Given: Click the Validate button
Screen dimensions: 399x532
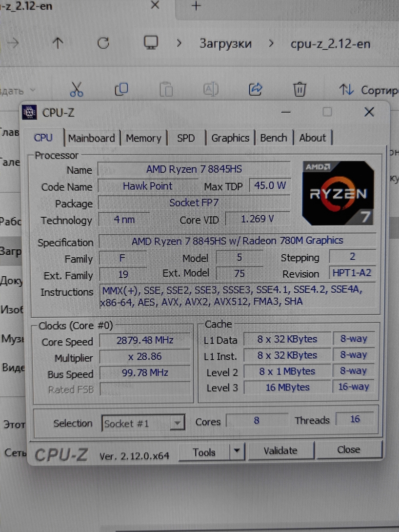Looking at the screenshot, I should pyautogui.click(x=280, y=450).
